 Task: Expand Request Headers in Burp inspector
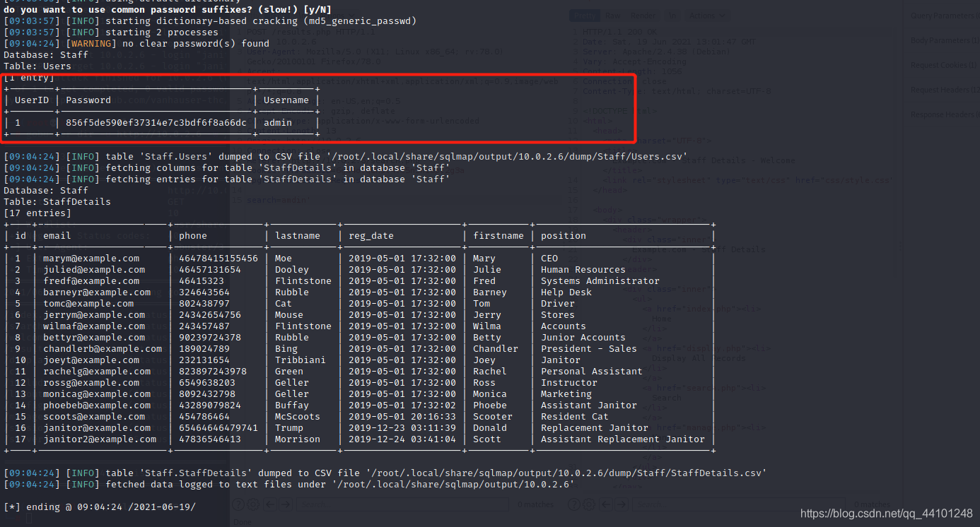pyautogui.click(x=944, y=90)
